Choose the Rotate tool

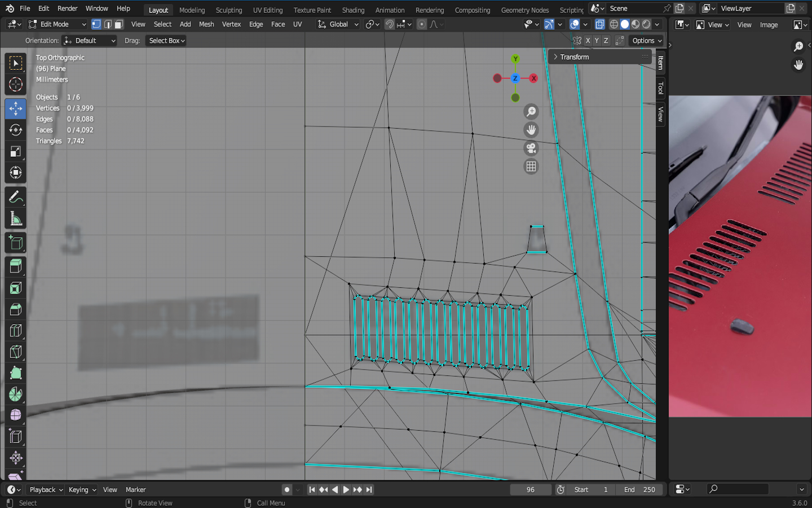pyautogui.click(x=16, y=130)
